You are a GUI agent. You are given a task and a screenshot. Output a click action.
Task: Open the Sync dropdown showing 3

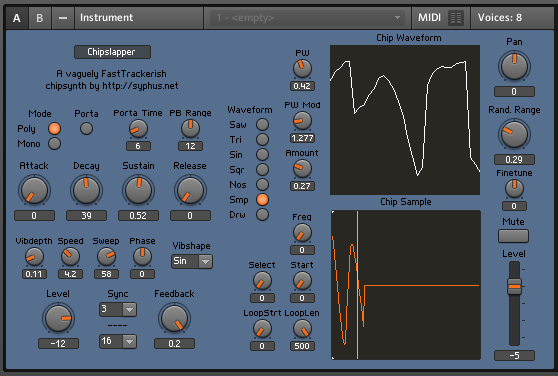[118, 309]
